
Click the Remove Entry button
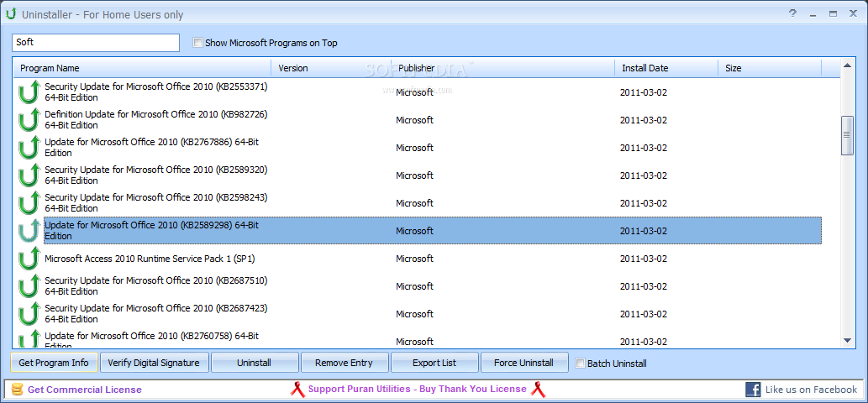coord(344,363)
